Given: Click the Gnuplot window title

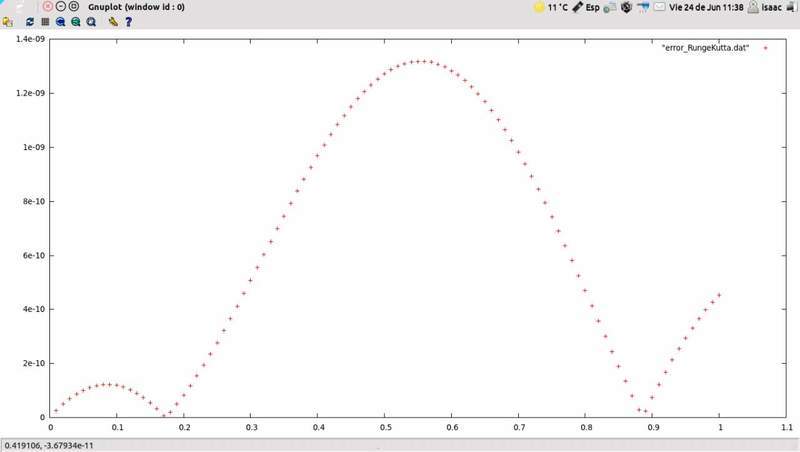Looking at the screenshot, I should [136, 7].
